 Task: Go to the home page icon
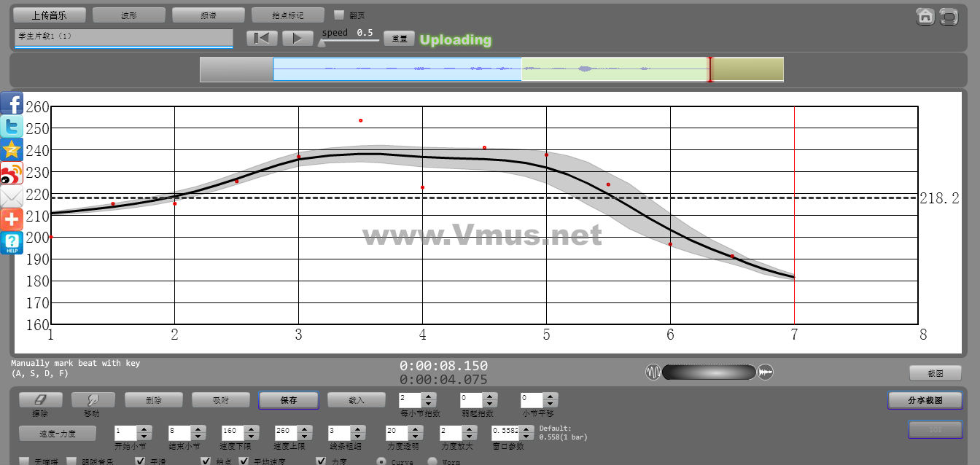pyautogui.click(x=926, y=16)
